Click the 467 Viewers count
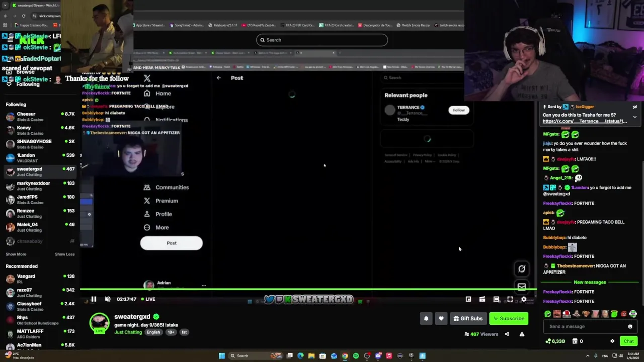The height and width of the screenshot is (362, 644). pos(481,334)
